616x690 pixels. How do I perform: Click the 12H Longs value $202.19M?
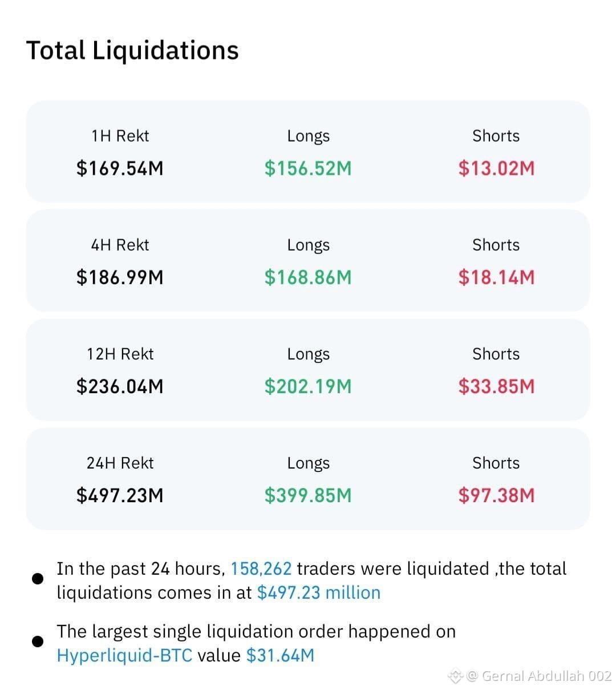[x=308, y=386]
